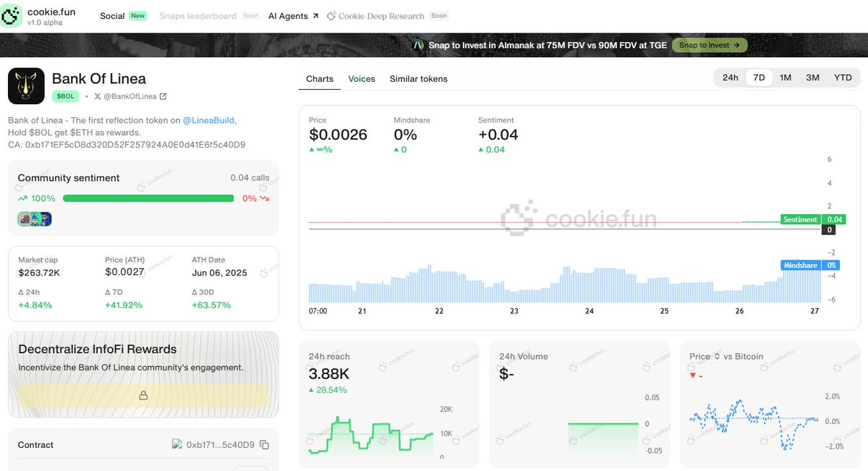Click the 24h reach 3.88K value
Screen dimensions: 868x471
[328, 374]
